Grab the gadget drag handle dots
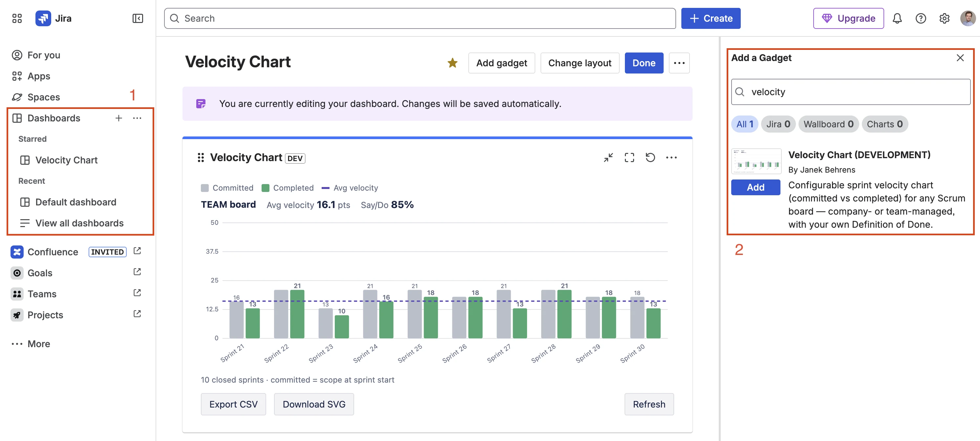The width and height of the screenshot is (980, 441). (x=201, y=157)
